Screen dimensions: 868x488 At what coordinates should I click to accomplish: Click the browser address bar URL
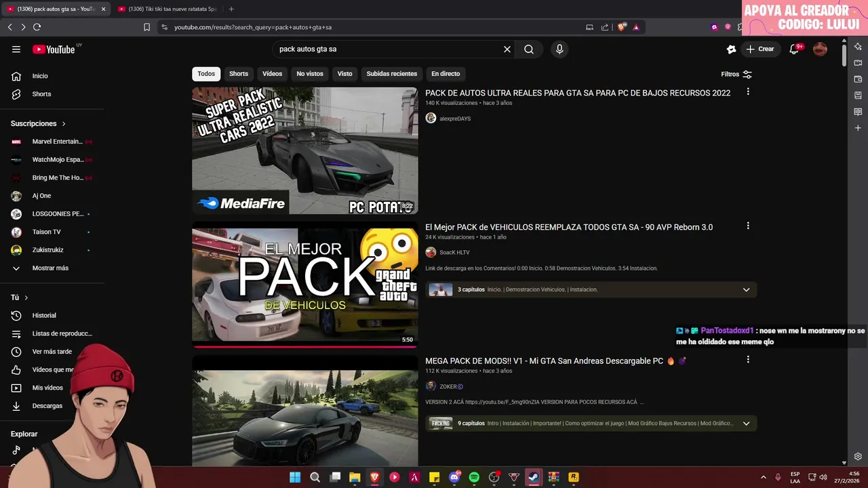253,27
